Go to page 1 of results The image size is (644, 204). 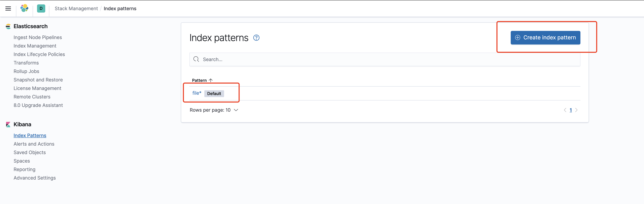pyautogui.click(x=571, y=110)
